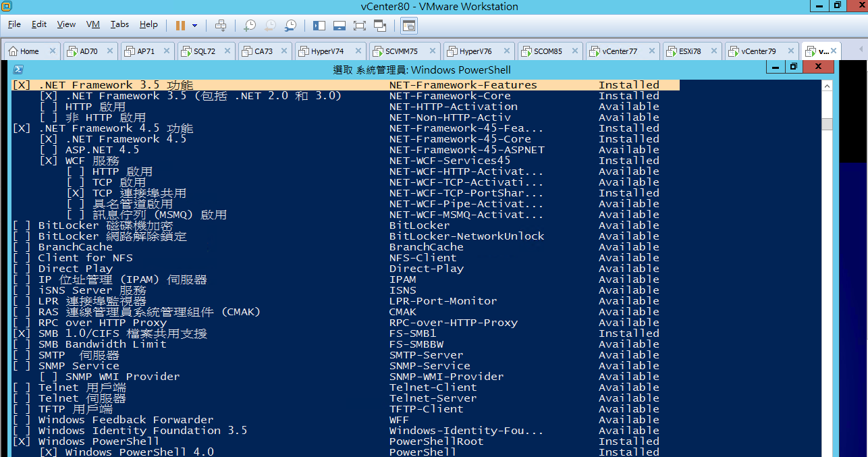Click 'Windows Feedback Forwarder' display name
Viewport: 868px width, 457px height.
pyautogui.click(x=126, y=420)
